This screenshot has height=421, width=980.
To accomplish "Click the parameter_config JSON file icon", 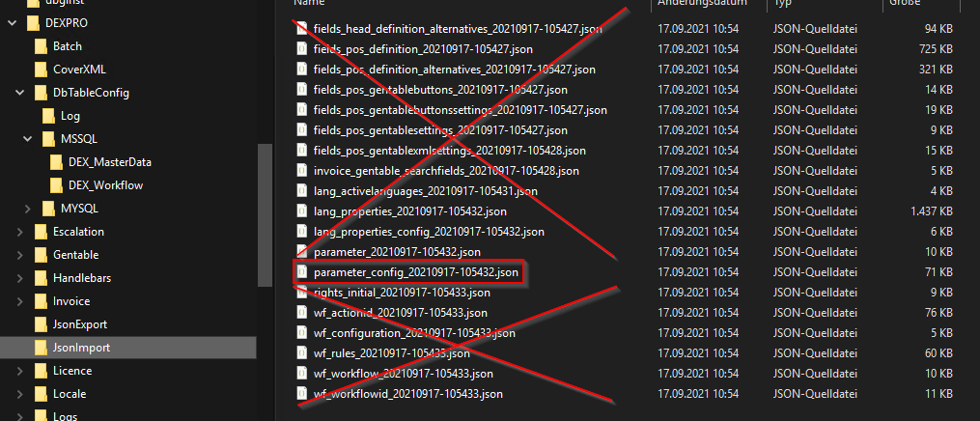I will tap(302, 272).
